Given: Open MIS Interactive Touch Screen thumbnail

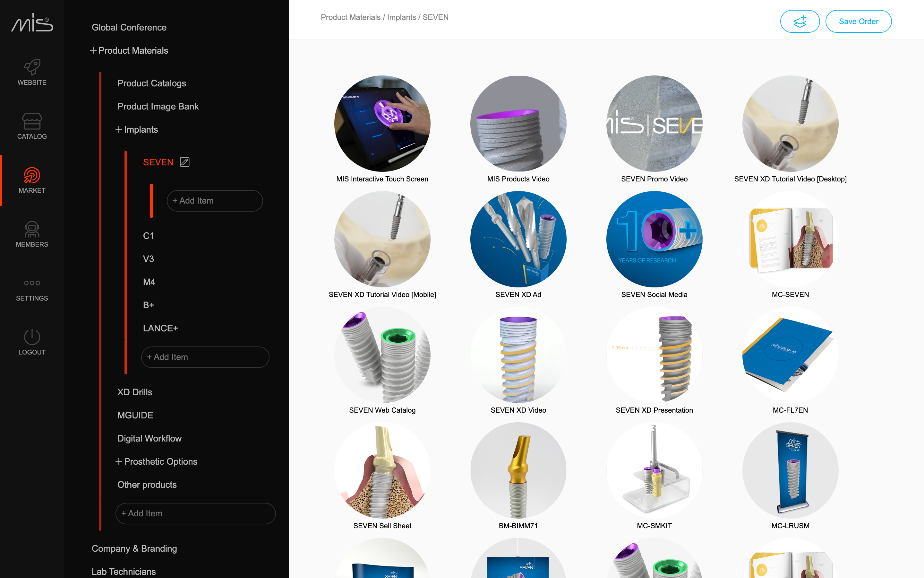Looking at the screenshot, I should tap(382, 124).
